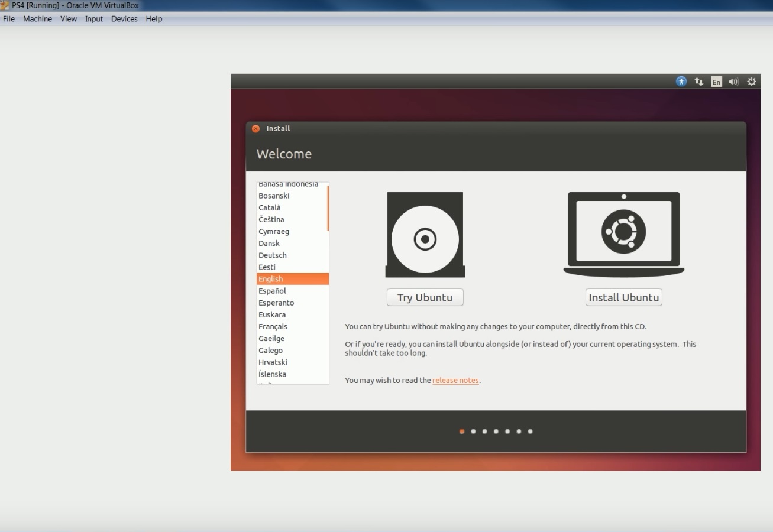
Task: Open the system gear session menu
Action: 752,82
